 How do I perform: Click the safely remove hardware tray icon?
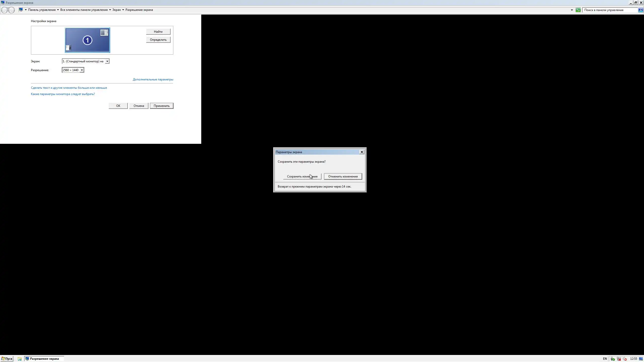(x=613, y=359)
